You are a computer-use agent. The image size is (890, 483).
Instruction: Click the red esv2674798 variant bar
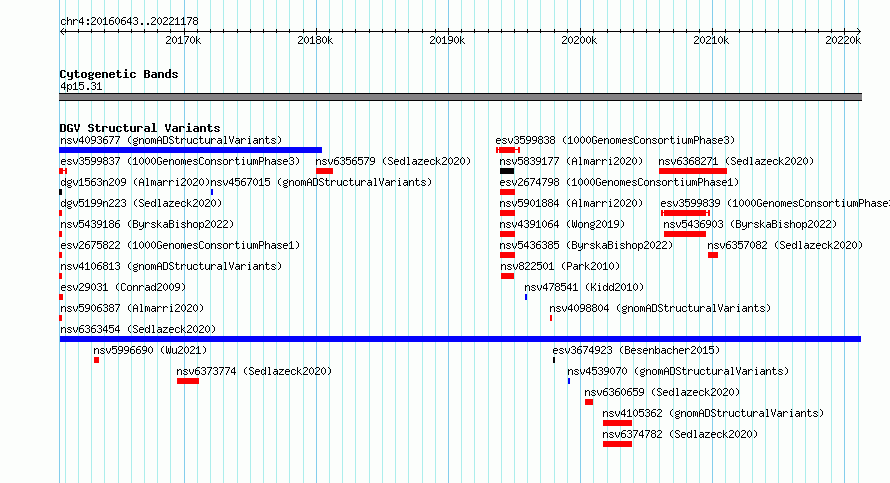point(507,192)
